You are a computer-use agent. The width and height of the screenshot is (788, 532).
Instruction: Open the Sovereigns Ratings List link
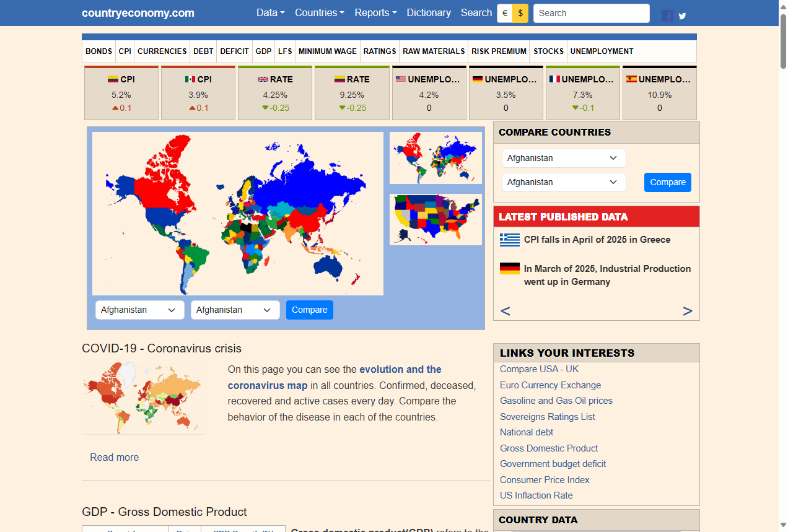click(547, 417)
